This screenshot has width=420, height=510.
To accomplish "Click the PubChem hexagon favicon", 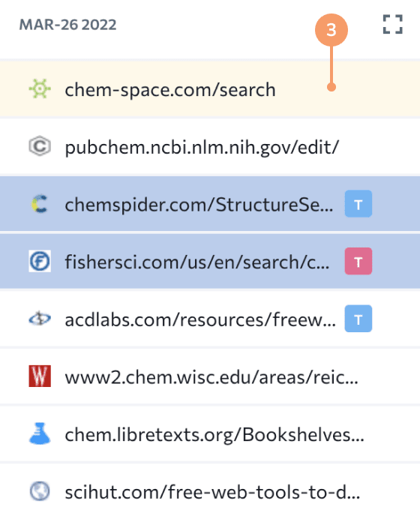I will (40, 146).
